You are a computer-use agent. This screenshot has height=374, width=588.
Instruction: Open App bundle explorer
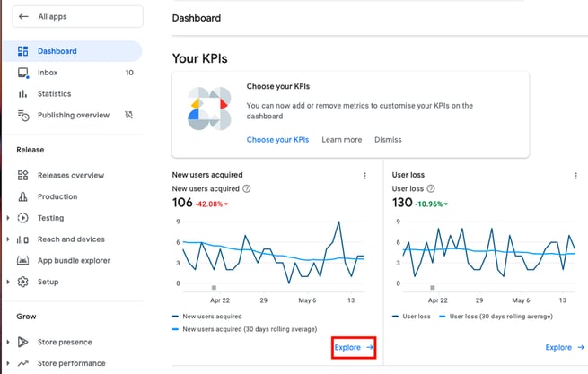point(74,261)
